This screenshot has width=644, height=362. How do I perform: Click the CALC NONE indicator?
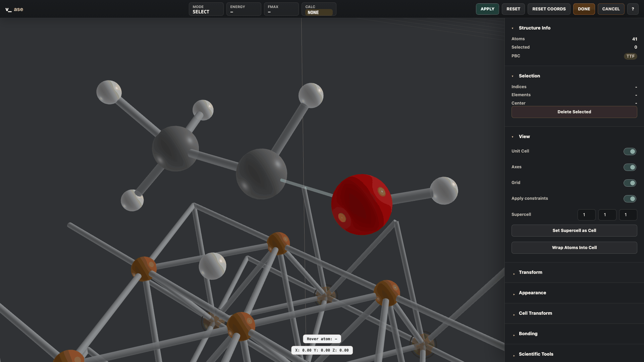coord(319,9)
